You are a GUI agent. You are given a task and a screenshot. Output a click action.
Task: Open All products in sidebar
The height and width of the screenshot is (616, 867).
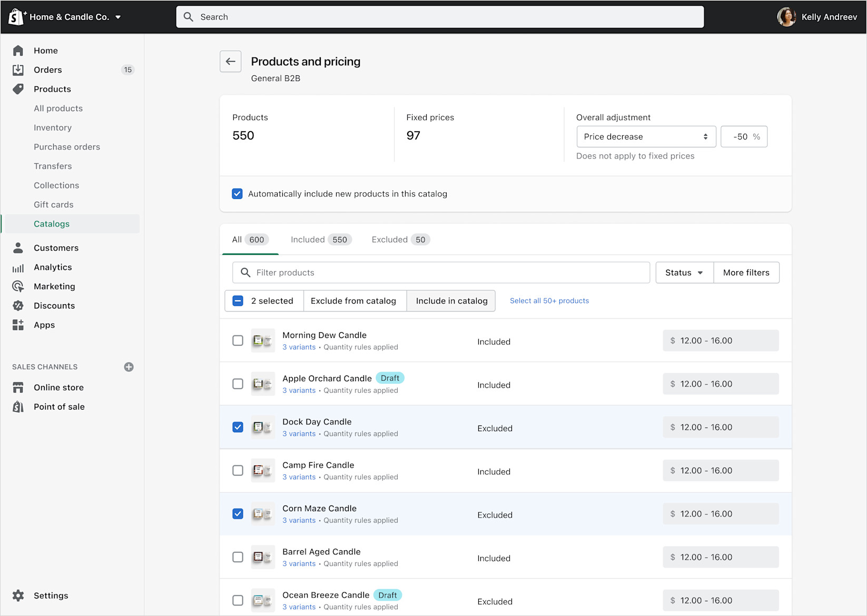tap(58, 108)
